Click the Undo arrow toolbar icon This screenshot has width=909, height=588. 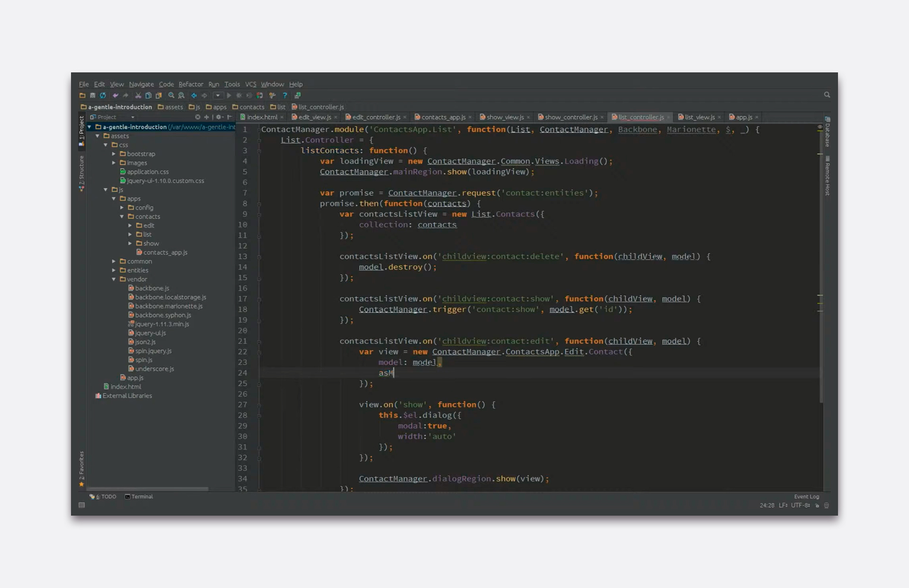click(x=116, y=96)
